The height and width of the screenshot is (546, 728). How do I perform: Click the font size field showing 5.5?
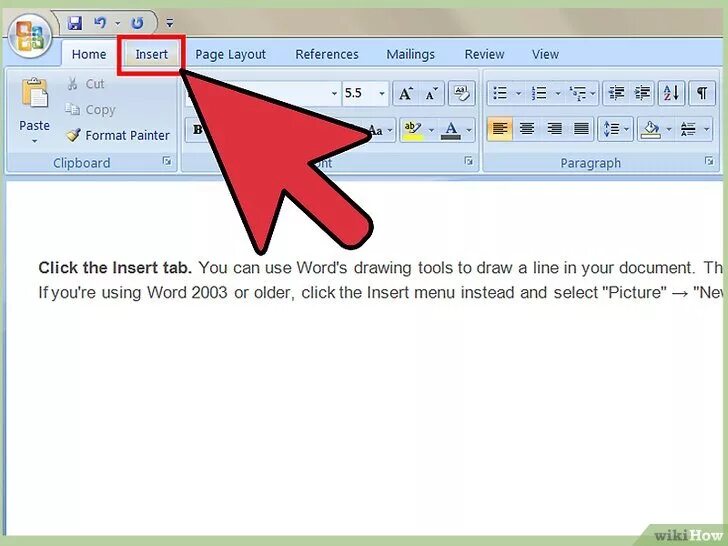click(358, 93)
